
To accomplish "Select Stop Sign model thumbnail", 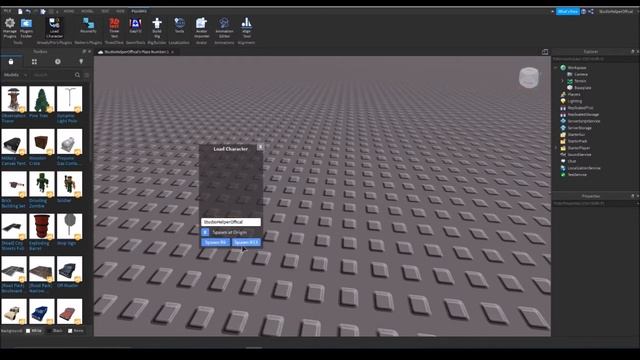I will point(69,227).
